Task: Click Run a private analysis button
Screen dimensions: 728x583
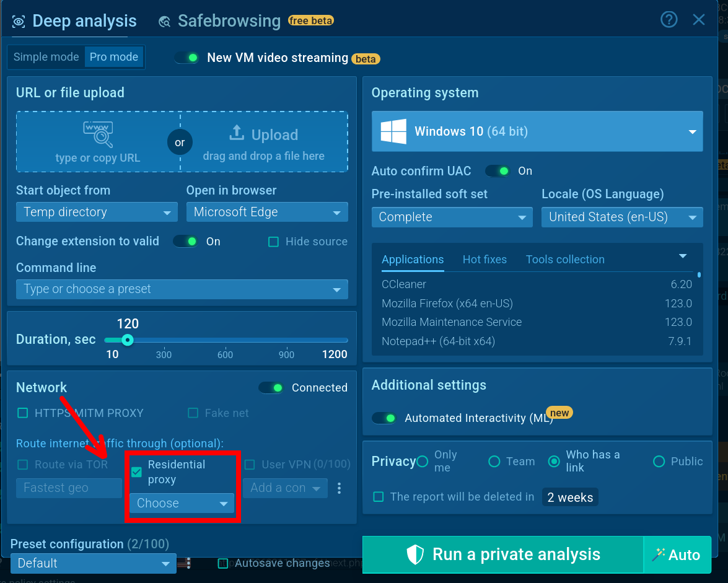Action: point(503,555)
